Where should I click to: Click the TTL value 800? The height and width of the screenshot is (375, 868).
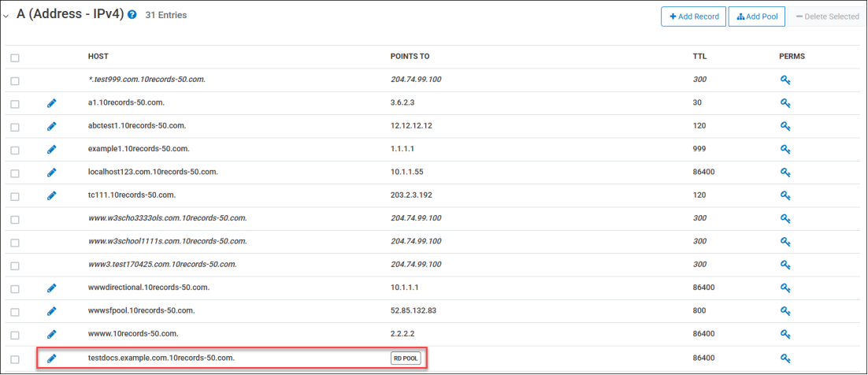699,310
